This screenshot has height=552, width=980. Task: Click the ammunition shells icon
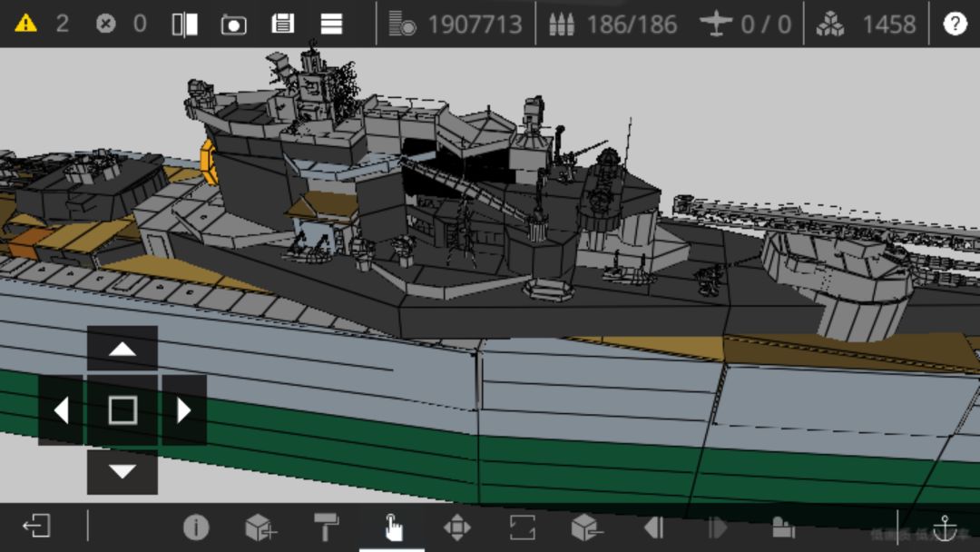coord(562,25)
